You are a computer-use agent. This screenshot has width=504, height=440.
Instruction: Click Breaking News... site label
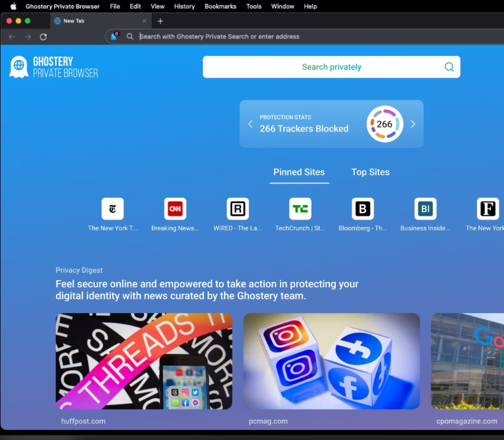click(175, 228)
